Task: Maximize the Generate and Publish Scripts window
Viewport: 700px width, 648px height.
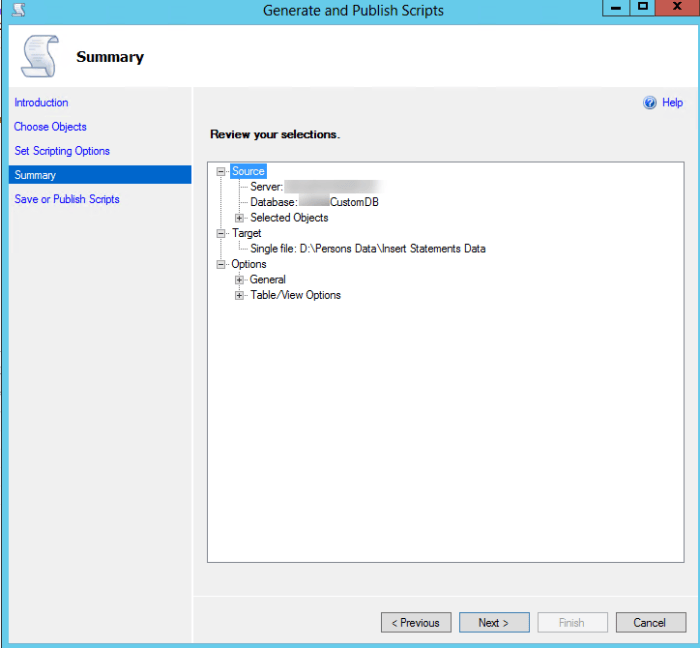Action: 642,8
